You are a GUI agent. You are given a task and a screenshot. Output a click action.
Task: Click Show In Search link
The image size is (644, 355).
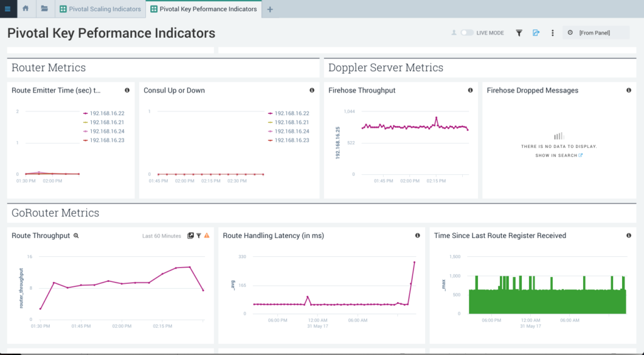coord(558,155)
